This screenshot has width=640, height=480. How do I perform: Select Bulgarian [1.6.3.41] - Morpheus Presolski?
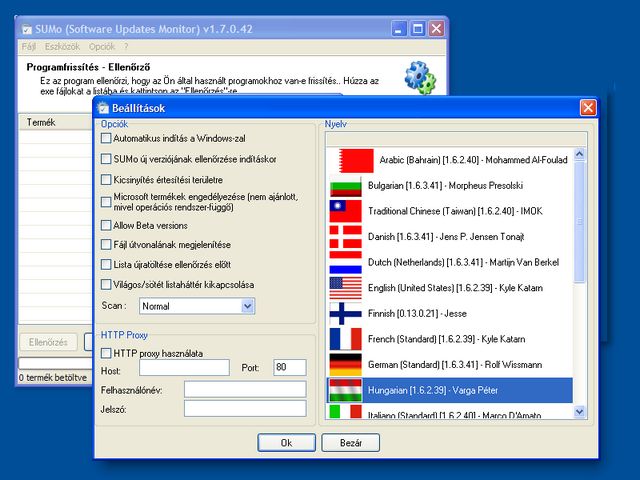tap(450, 186)
